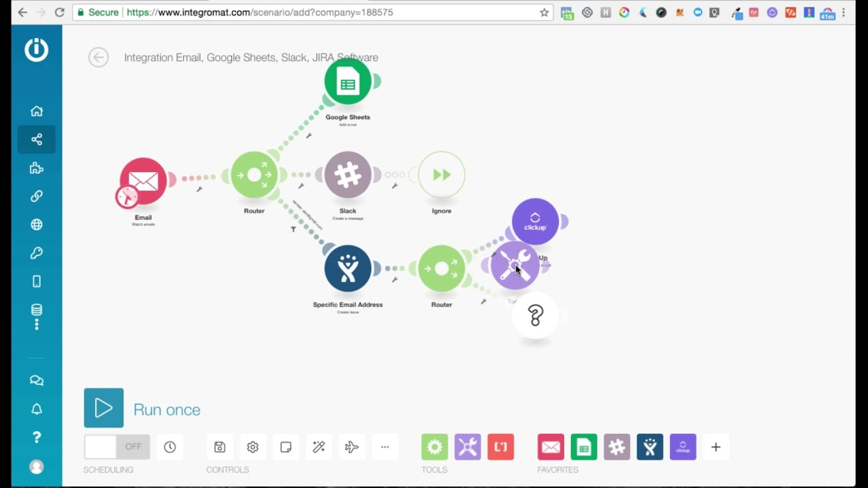The image size is (868, 488).
Task: Click the browser back arrow
Action: point(22,12)
